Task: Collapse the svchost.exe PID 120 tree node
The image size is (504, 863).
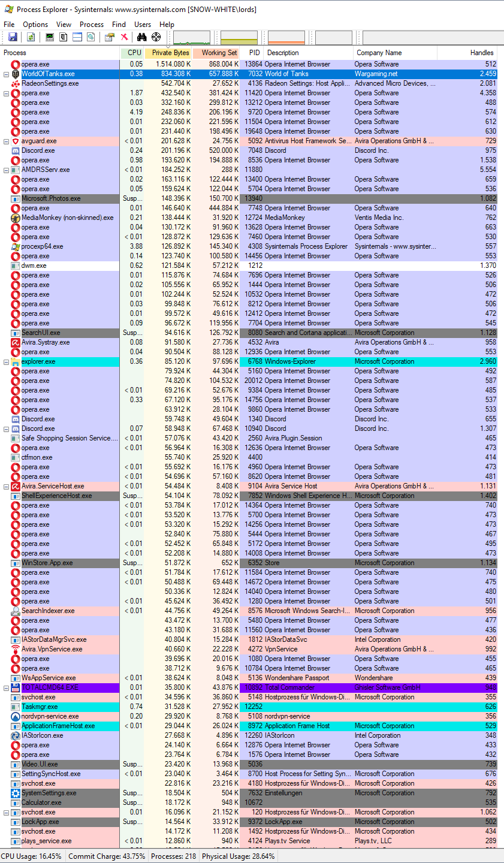Action: 7,813
